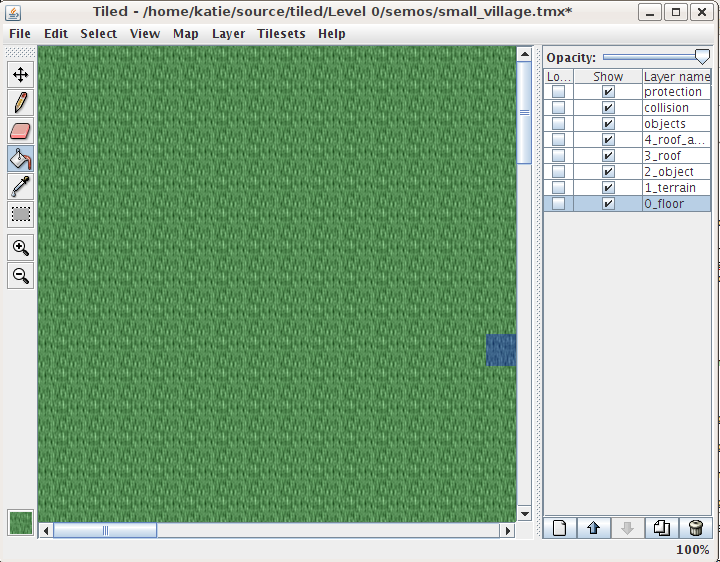Select the Pencil paint tool
Screen dimensions: 720x562
(21, 102)
